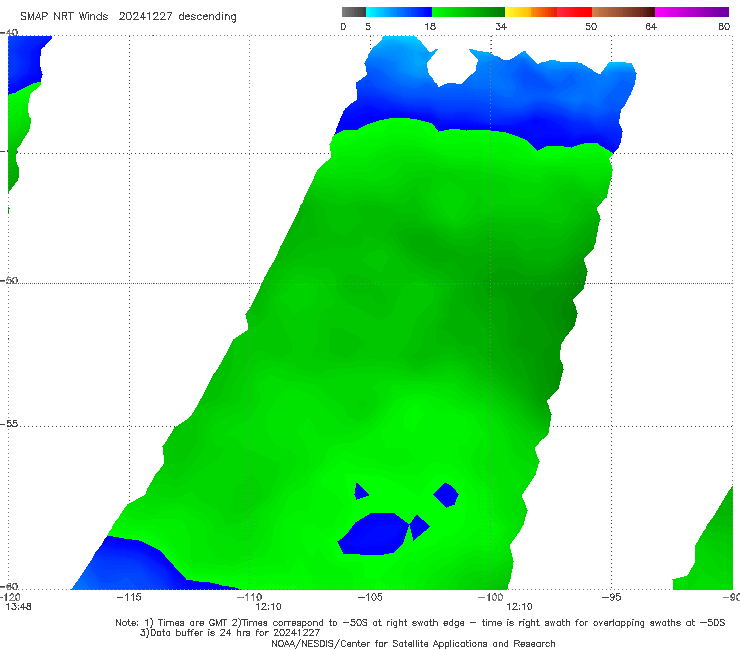
Task: Click the brown segment of the color bar
Action: pos(623,12)
